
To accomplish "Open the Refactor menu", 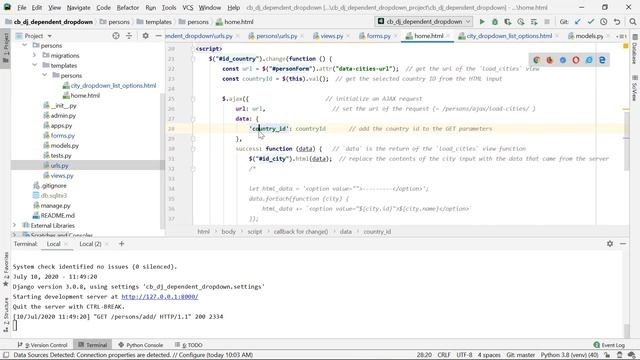I will point(128,7).
